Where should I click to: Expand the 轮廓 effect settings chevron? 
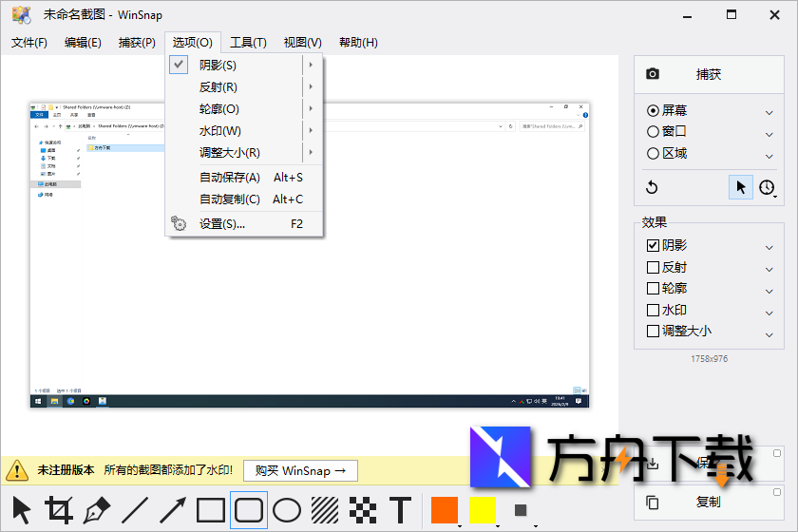(x=769, y=292)
